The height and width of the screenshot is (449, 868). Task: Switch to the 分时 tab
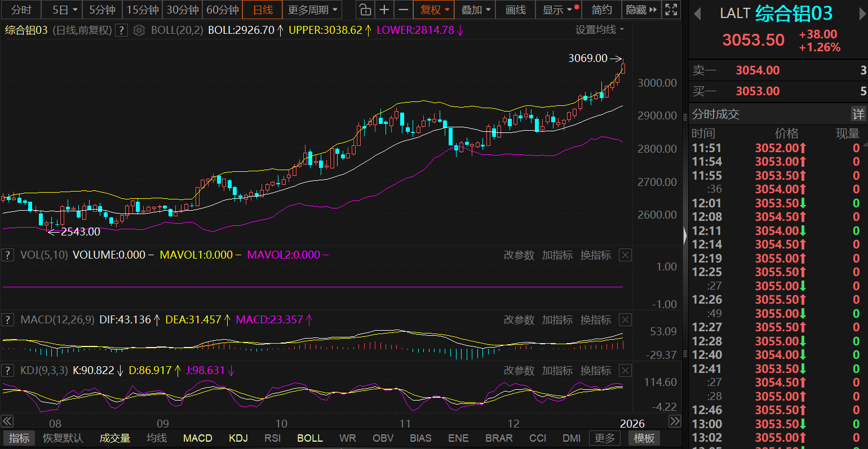21,10
